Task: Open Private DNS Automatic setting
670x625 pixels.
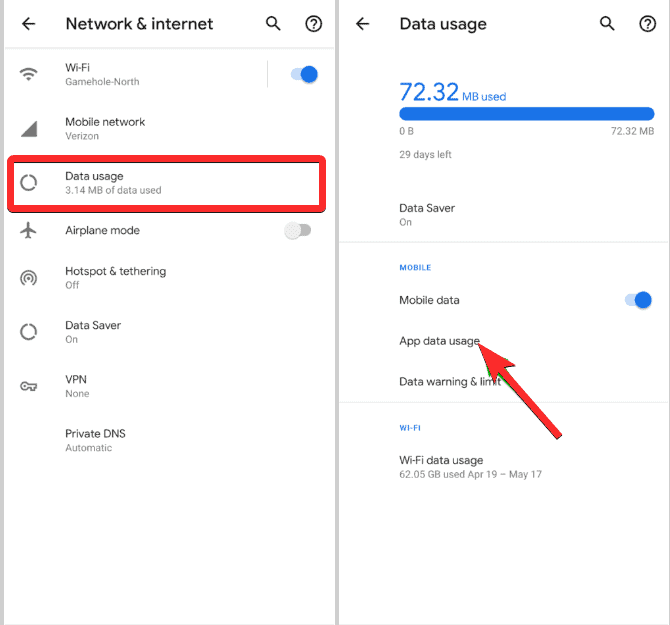Action: 169,440
